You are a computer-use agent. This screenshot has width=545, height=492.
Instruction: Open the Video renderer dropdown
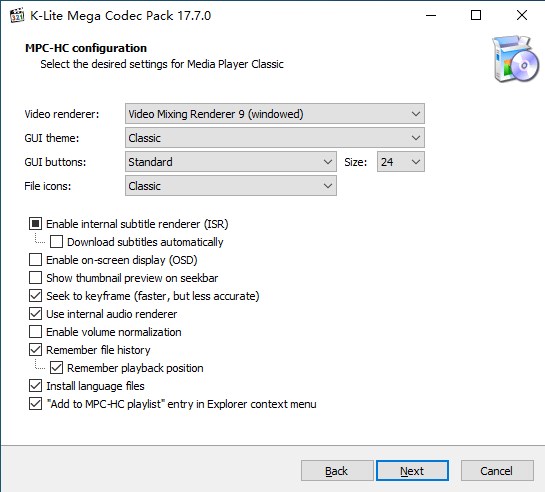point(275,114)
